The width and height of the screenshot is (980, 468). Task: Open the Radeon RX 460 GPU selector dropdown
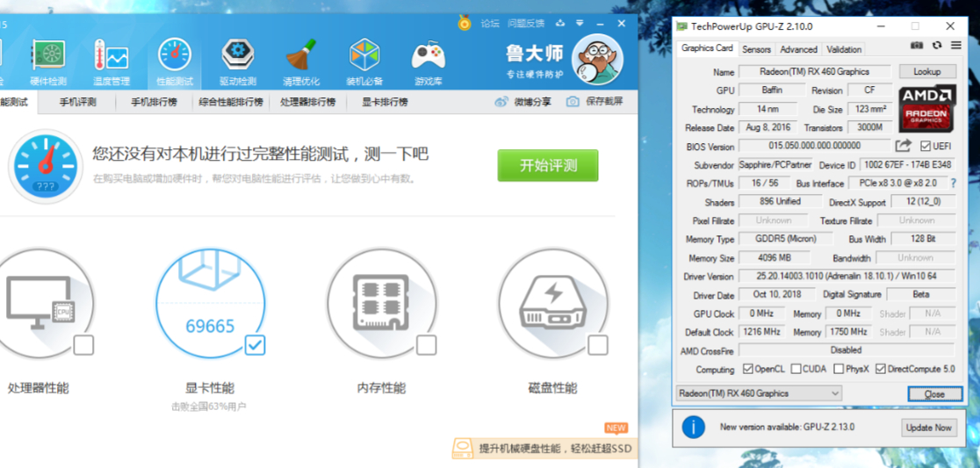759,393
